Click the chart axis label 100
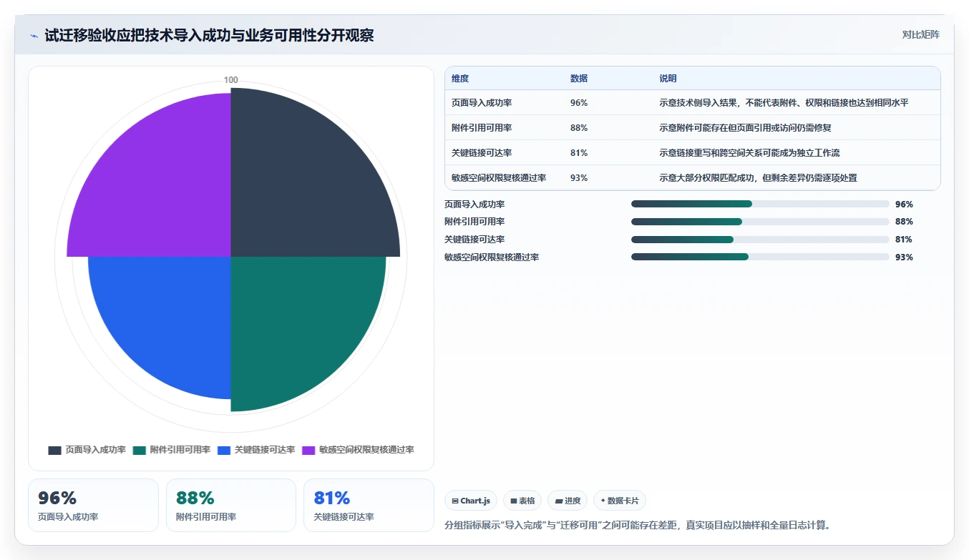Image resolution: width=969 pixels, height=560 pixels. (231, 80)
